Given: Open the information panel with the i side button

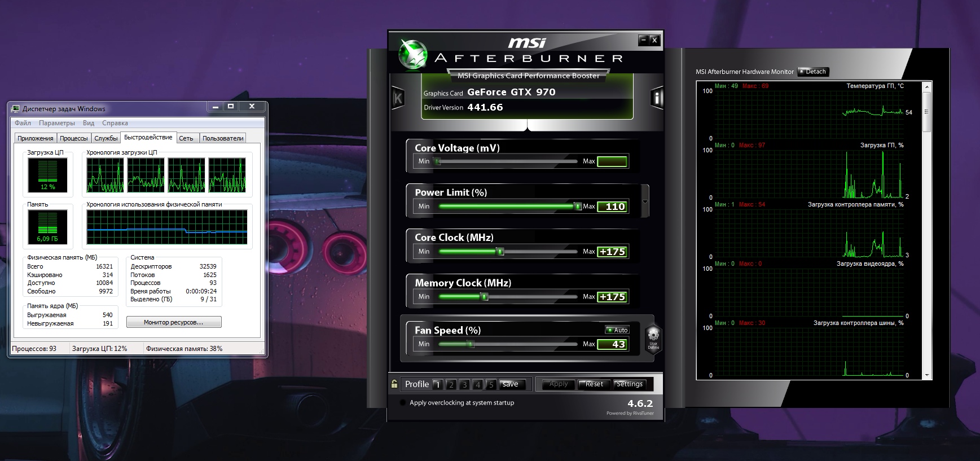Looking at the screenshot, I should click(657, 99).
